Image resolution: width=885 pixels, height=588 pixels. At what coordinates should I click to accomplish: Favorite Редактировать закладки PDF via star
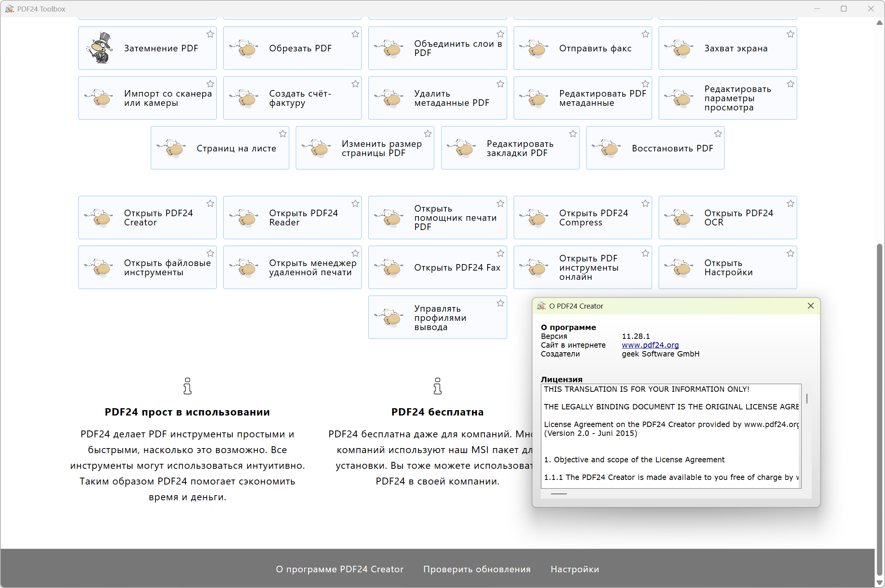point(573,134)
